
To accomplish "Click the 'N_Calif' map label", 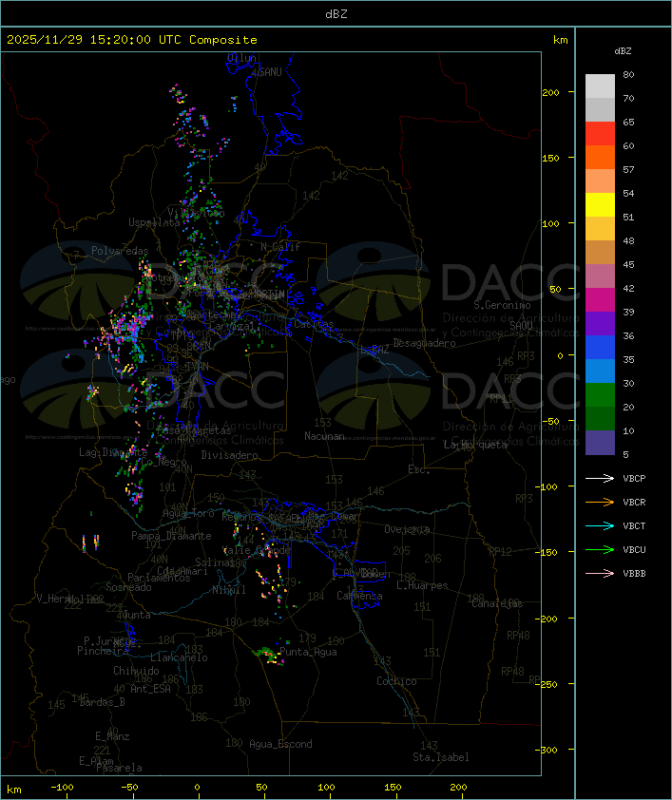I will pos(280,247).
